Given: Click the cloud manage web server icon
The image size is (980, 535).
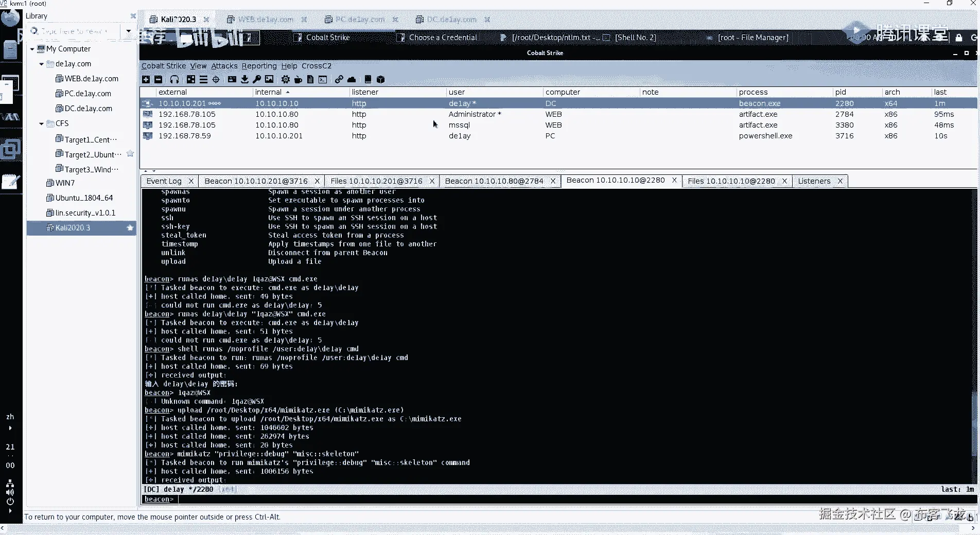Looking at the screenshot, I should point(352,79).
